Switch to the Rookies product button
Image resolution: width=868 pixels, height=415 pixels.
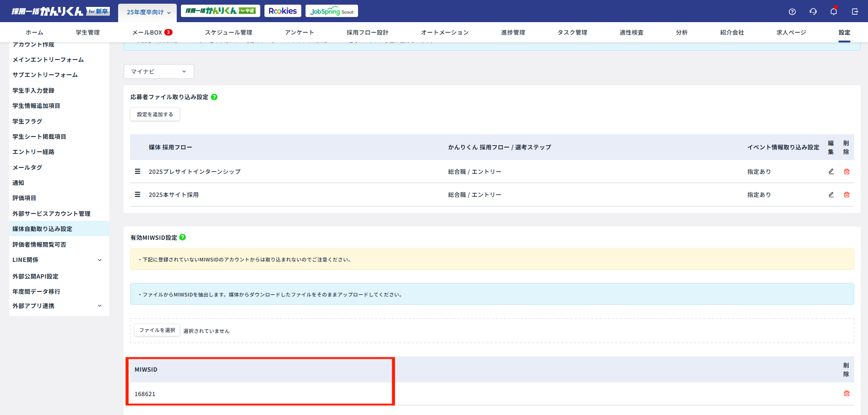click(x=282, y=11)
